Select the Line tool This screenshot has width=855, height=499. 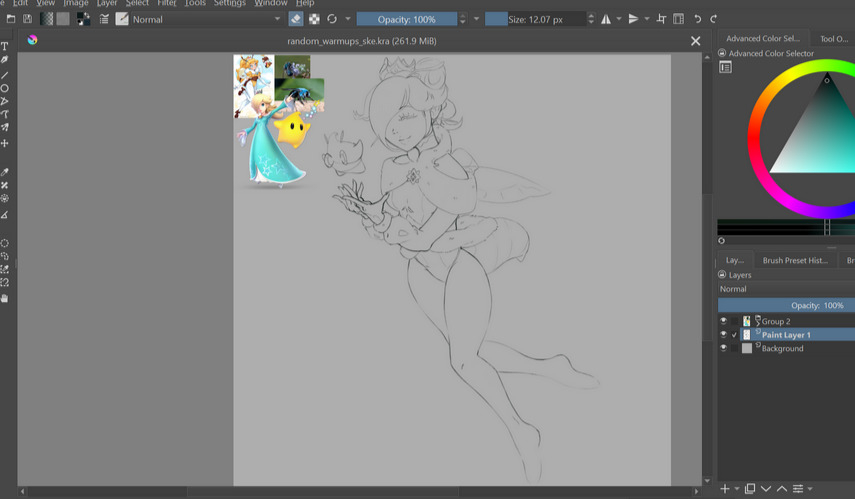coord(5,75)
